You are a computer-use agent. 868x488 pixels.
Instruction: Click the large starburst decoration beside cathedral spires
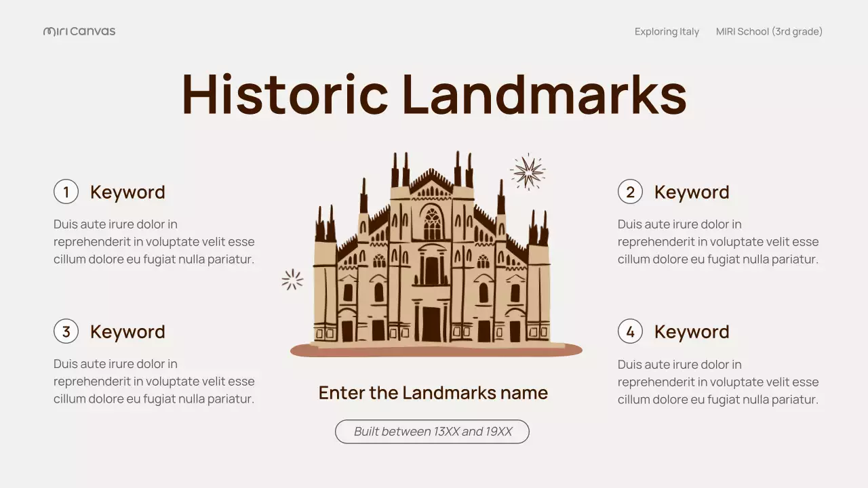click(x=528, y=171)
